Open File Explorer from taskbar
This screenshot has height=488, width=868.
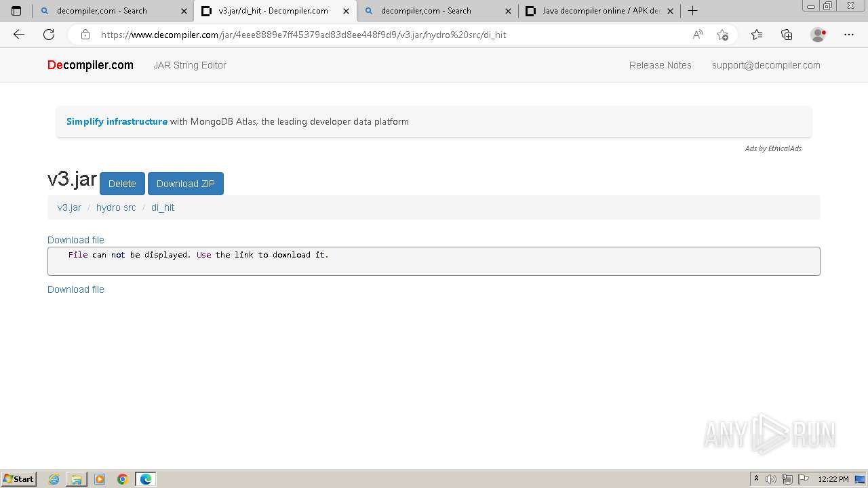pyautogui.click(x=77, y=479)
